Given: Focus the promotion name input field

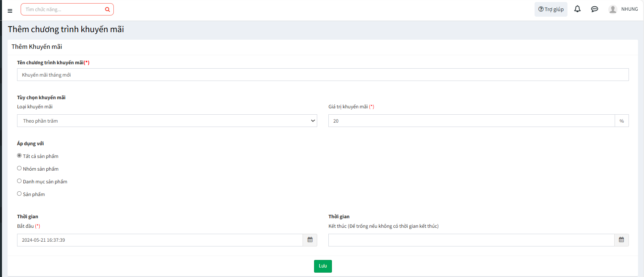Looking at the screenshot, I should (x=322, y=75).
